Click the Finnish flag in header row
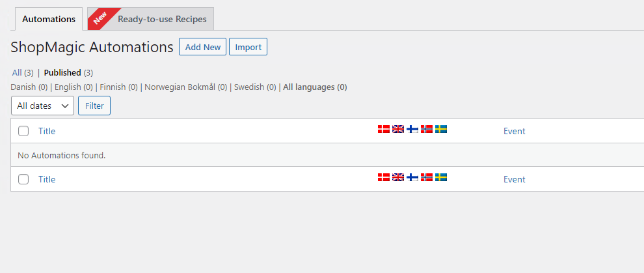 click(412, 129)
